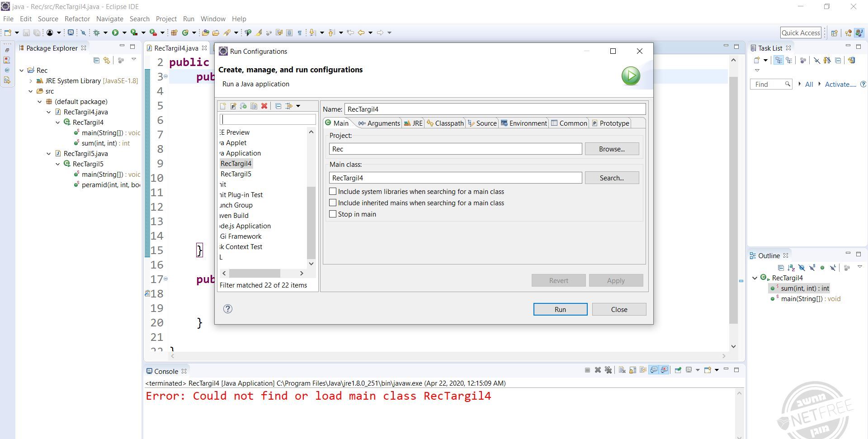The width and height of the screenshot is (868, 439).
Task: Click the Activate... link in Task List
Action: (x=840, y=84)
